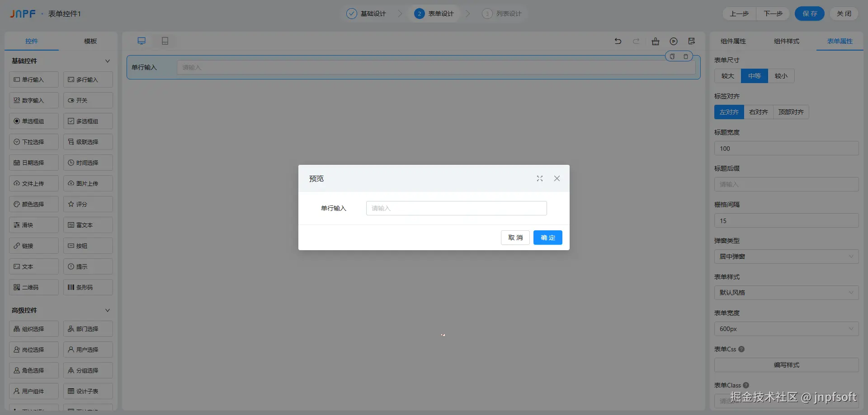The width and height of the screenshot is (868, 415).
Task: Select the 时间选择 control
Action: (88, 163)
